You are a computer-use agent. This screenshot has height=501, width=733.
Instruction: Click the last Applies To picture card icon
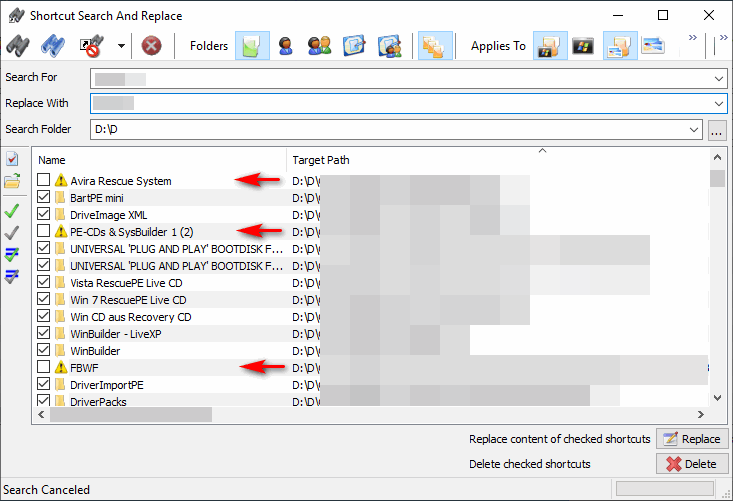[653, 46]
